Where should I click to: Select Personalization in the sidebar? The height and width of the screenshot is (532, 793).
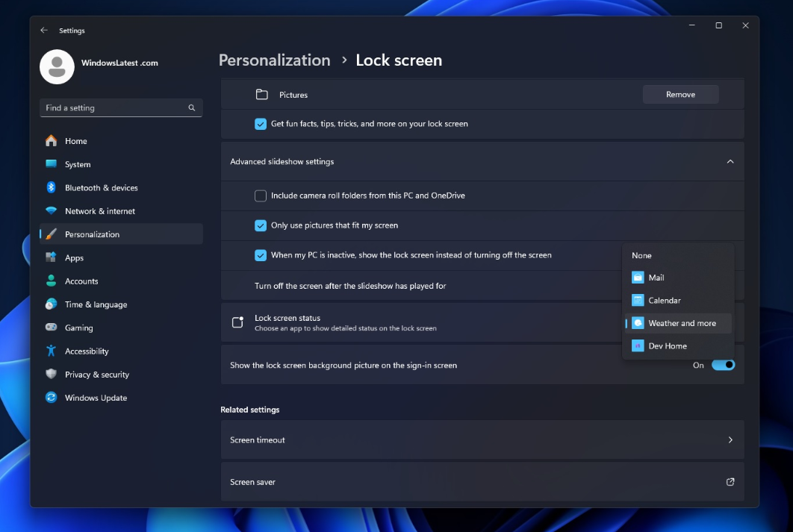[122, 234]
